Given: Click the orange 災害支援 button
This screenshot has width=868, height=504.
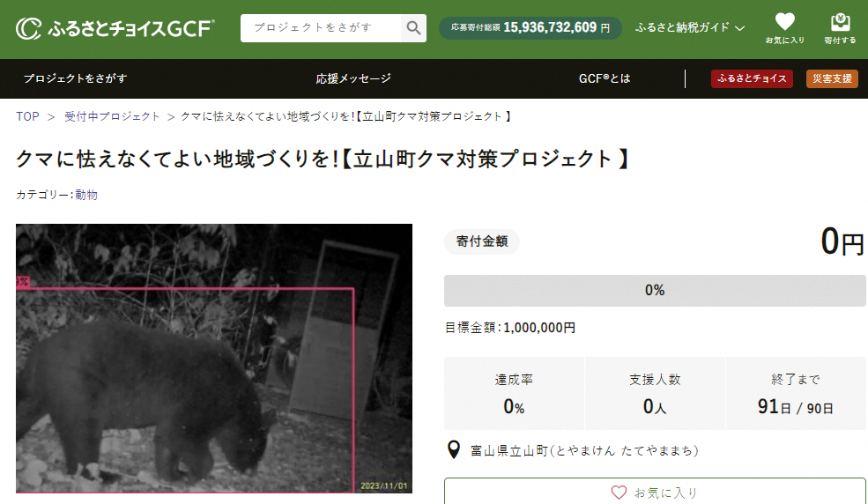Looking at the screenshot, I should [x=832, y=78].
